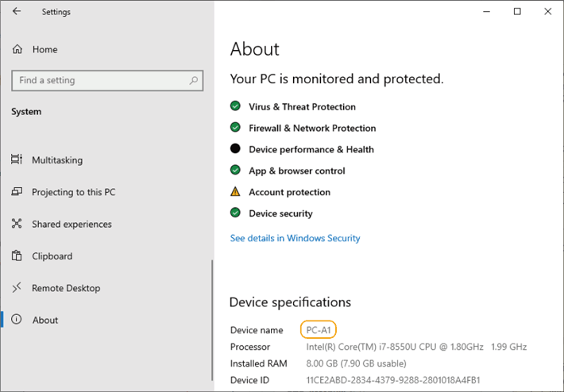Screen dimensions: 564x392
Task: Click the Projecting to this PC icon
Action: click(x=17, y=192)
